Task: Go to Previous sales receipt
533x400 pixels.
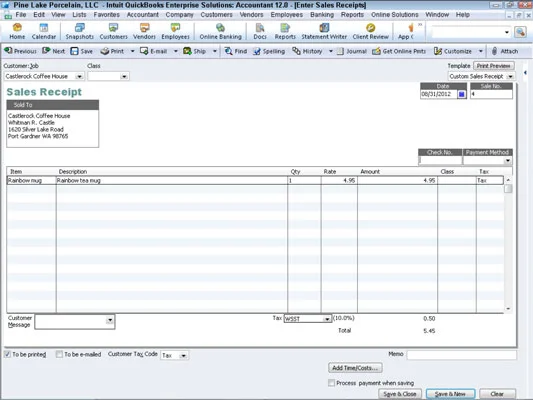Action: tap(20, 51)
